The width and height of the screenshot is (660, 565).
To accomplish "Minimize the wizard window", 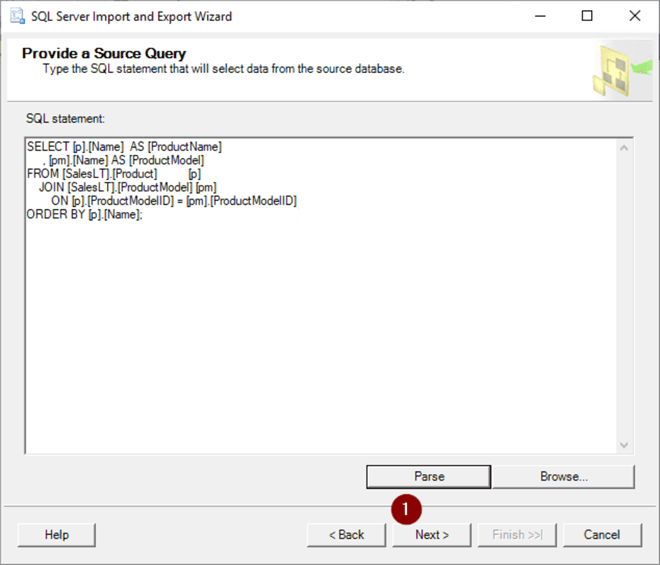I will [x=540, y=16].
